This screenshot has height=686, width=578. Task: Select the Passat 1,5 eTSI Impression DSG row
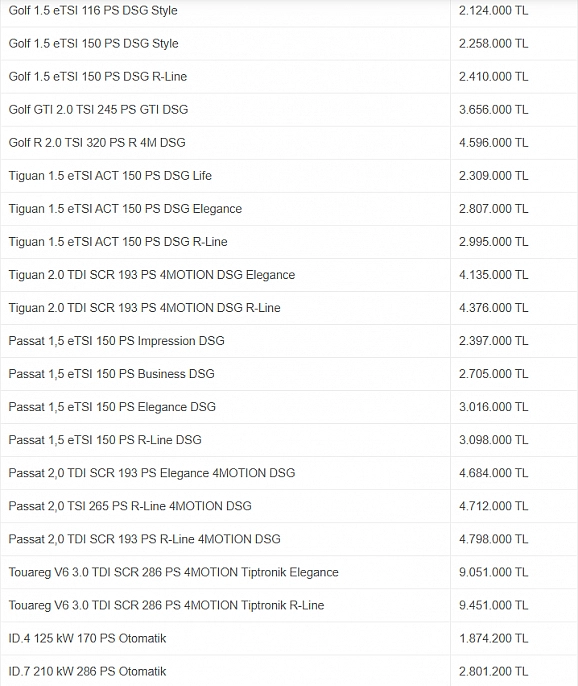(289, 341)
